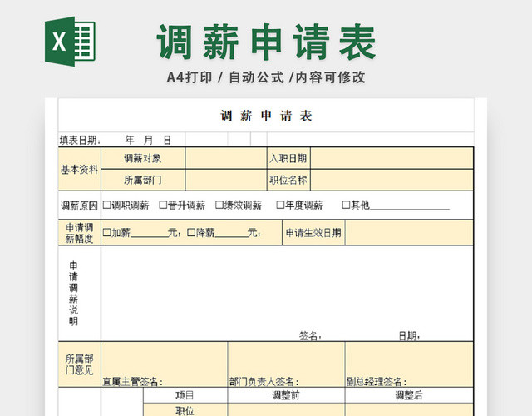Click the 项目 header cell
The width and height of the screenshot is (532, 416).
pos(185,395)
